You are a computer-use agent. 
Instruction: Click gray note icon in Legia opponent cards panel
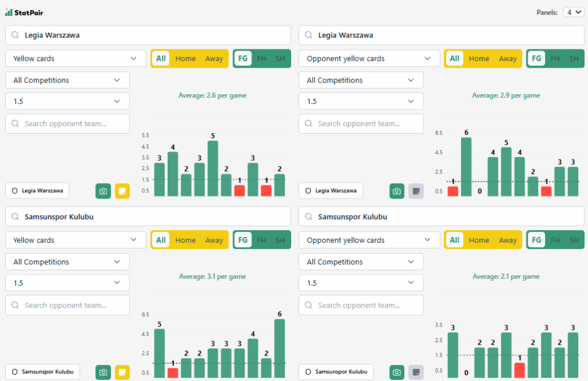416,191
